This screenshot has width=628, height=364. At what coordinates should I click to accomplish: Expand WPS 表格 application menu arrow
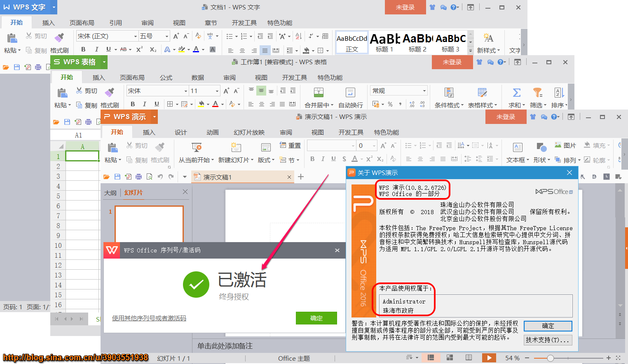coord(104,62)
